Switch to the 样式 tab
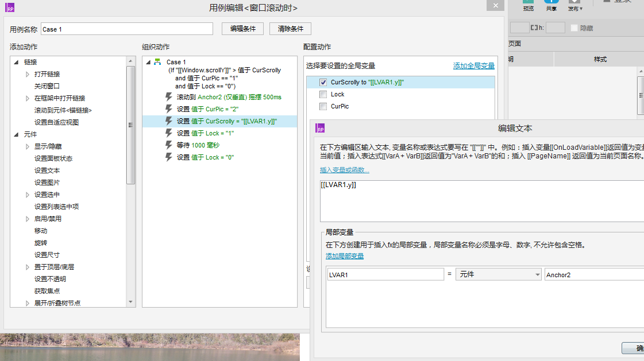The image size is (644, 361). [x=600, y=60]
